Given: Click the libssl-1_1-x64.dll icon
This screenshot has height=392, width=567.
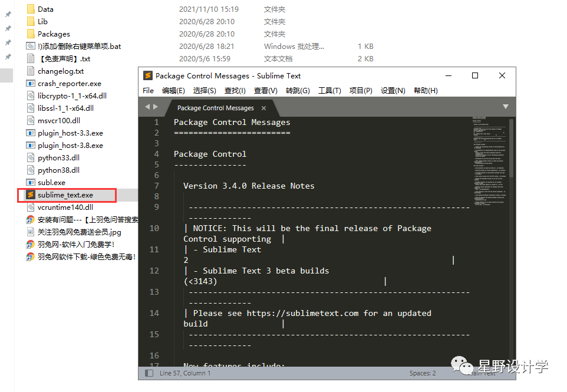Looking at the screenshot, I should [x=31, y=108].
